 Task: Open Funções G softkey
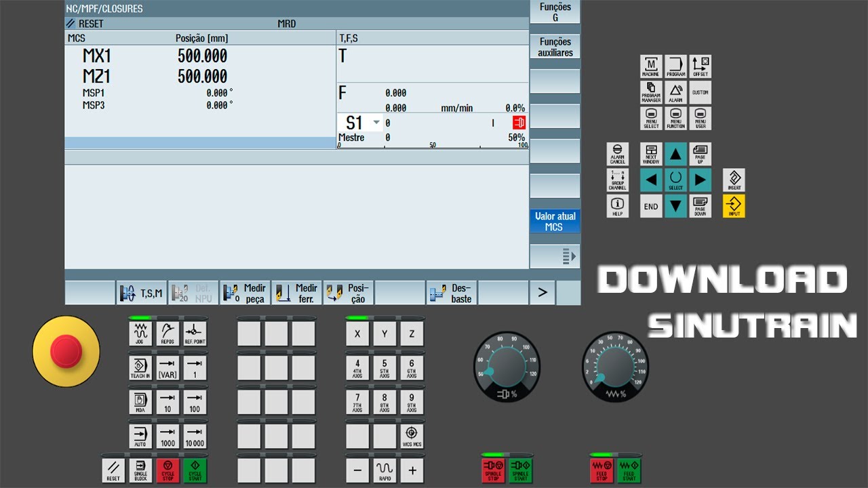click(555, 12)
